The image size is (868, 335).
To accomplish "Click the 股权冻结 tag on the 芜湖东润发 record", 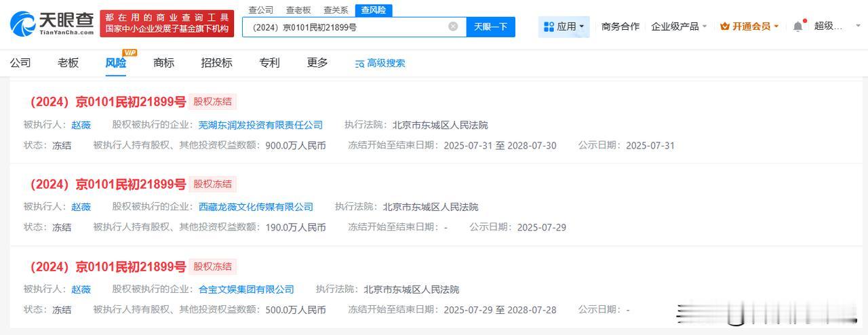I will [x=212, y=102].
